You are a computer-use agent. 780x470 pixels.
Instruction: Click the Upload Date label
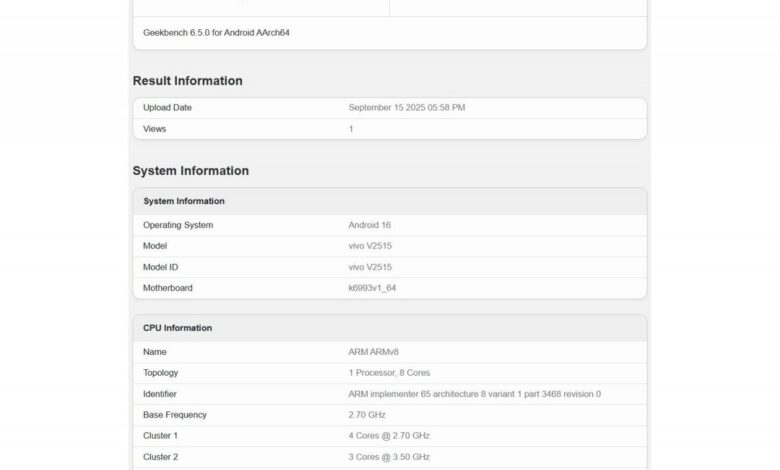pos(167,107)
